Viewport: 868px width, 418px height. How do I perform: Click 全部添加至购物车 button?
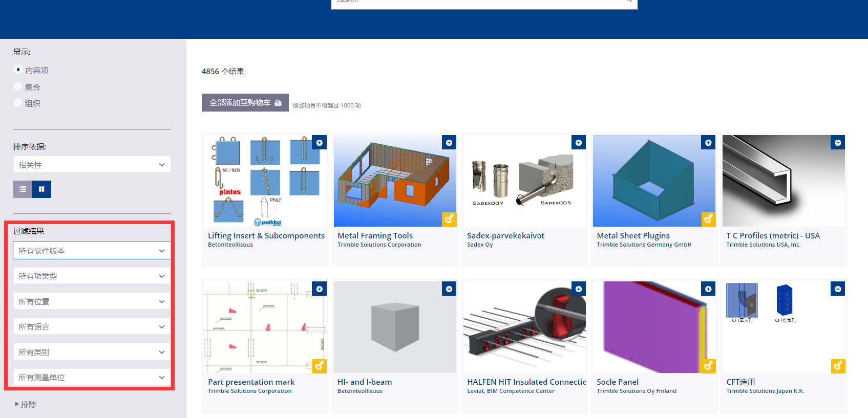(245, 103)
